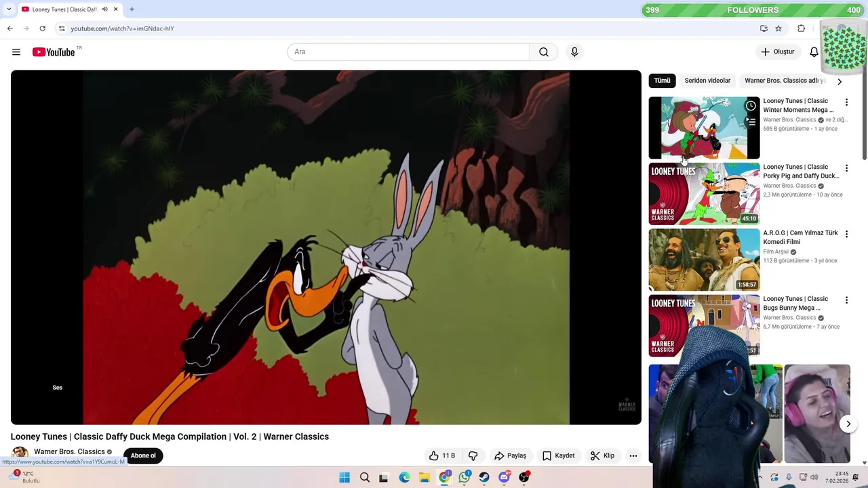Viewport: 868px width, 488px height.
Task: Add Winter Moments video to Watch Later
Action: pyautogui.click(x=751, y=106)
